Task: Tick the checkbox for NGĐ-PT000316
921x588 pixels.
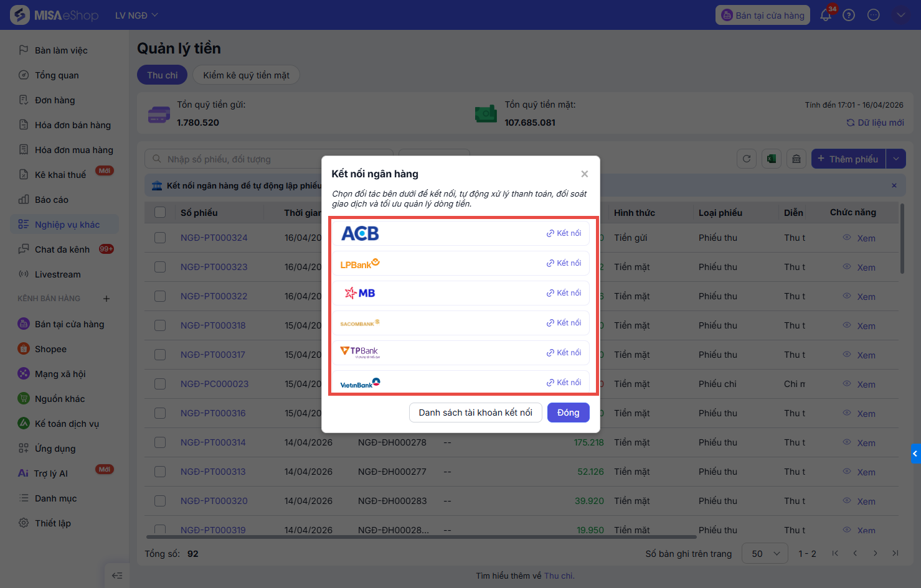Action: (x=160, y=413)
